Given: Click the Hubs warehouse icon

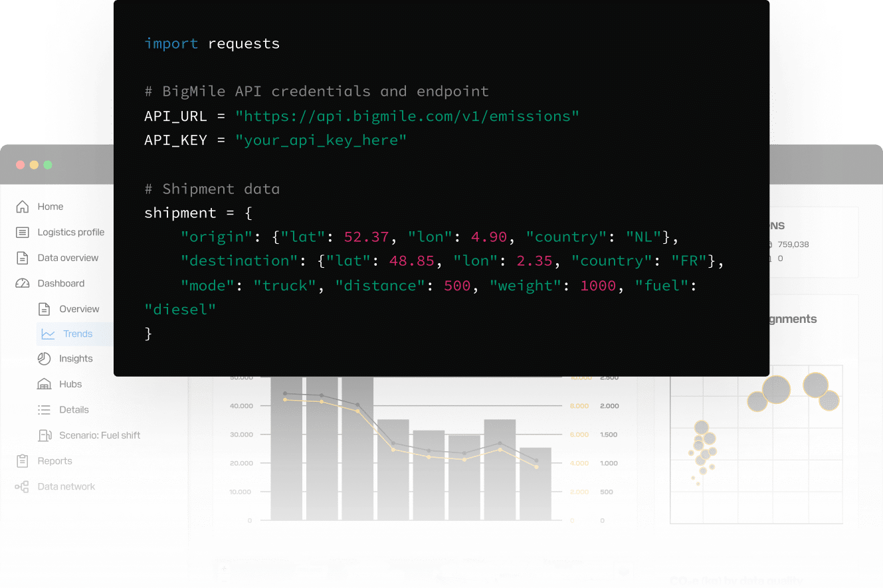Looking at the screenshot, I should (45, 384).
